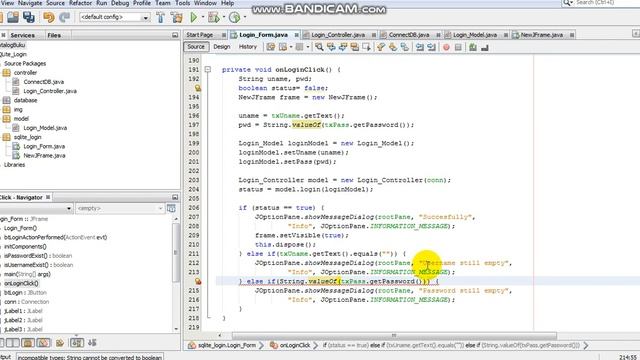Click the Last Edit icon beside History
This screenshot has width=640, height=360.
click(271, 47)
